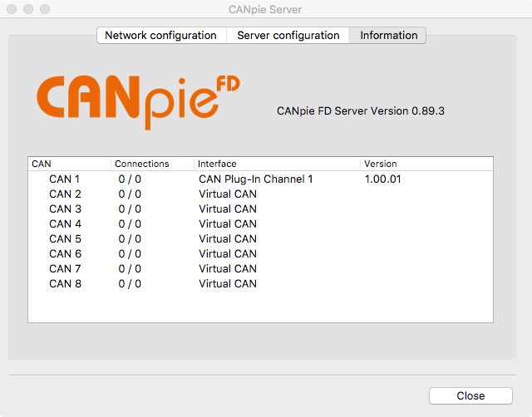Switch to the Network configuration tab
Image resolution: width=532 pixels, height=417 pixels.
tap(161, 35)
